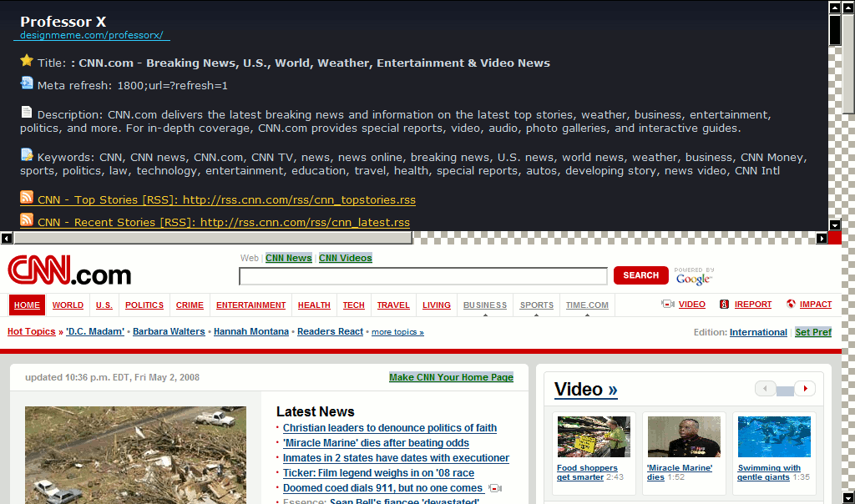
Task: Click next arrow in the Video carousel
Action: [x=805, y=389]
